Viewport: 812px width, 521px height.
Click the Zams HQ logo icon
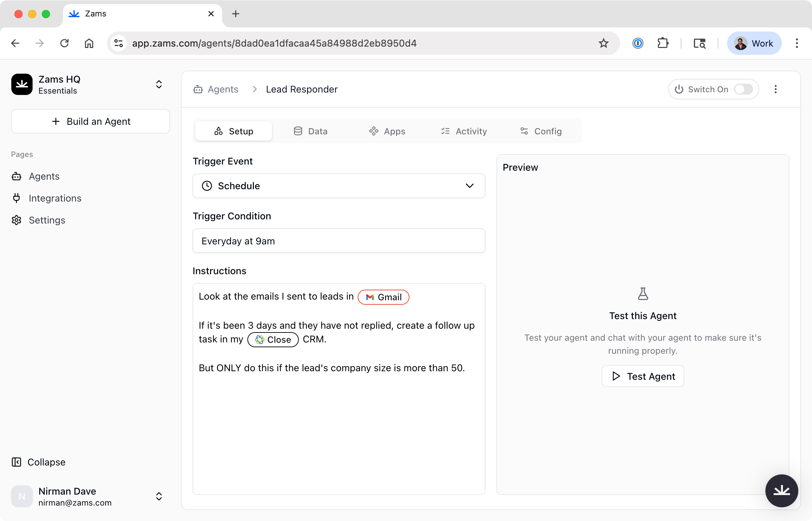(x=22, y=84)
